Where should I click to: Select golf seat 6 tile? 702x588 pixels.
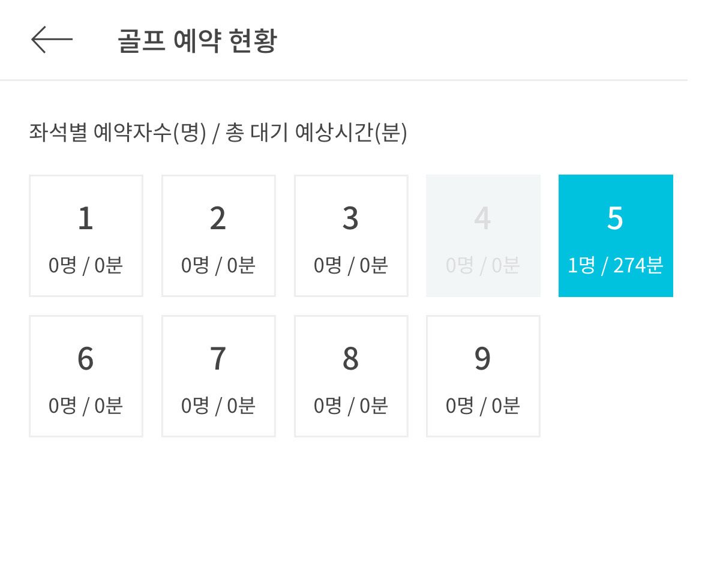pyautogui.click(x=86, y=376)
